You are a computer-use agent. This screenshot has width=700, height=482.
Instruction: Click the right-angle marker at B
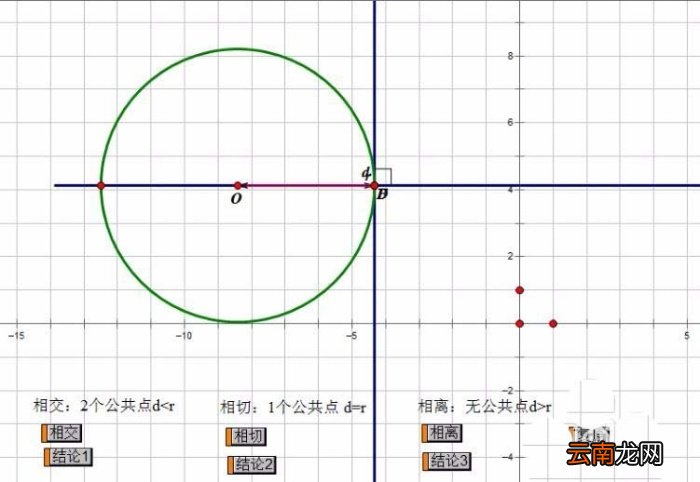(383, 176)
